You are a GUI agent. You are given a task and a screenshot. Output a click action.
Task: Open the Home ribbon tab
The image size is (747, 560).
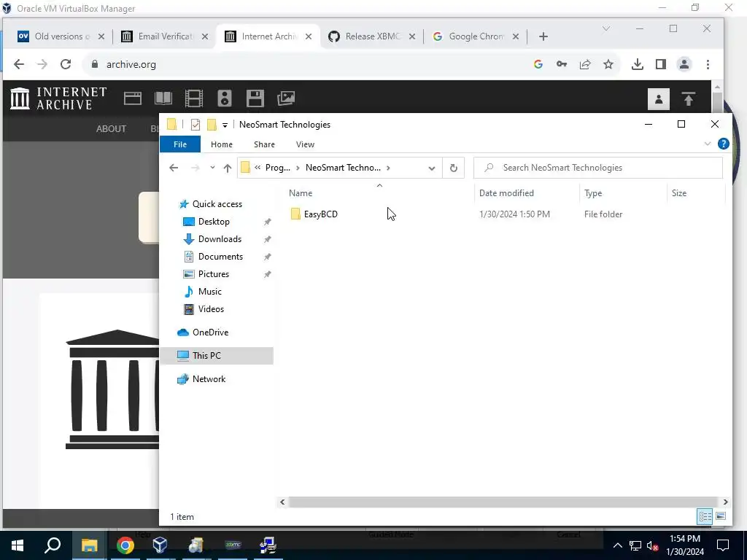pos(222,144)
